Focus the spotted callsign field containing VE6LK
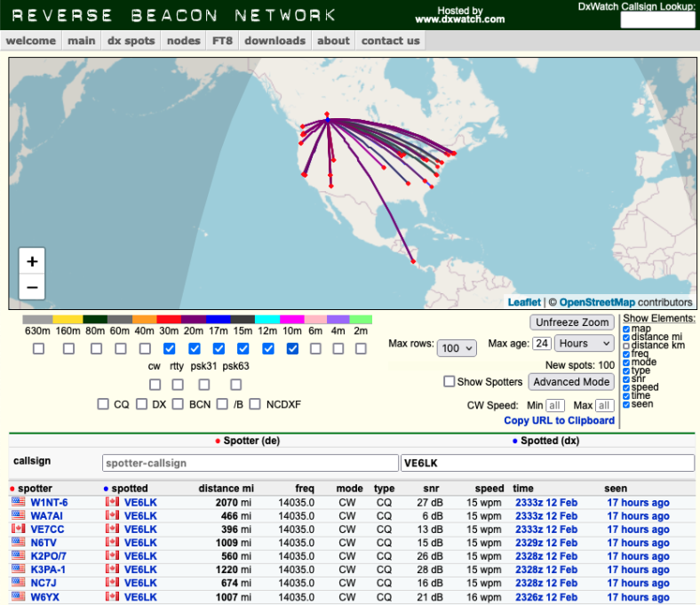700x605 pixels. click(x=547, y=463)
